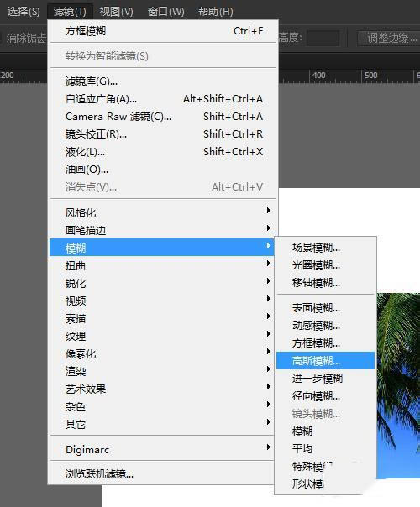Click the 高度 input field
The width and height of the screenshot is (420, 507).
[323, 38]
